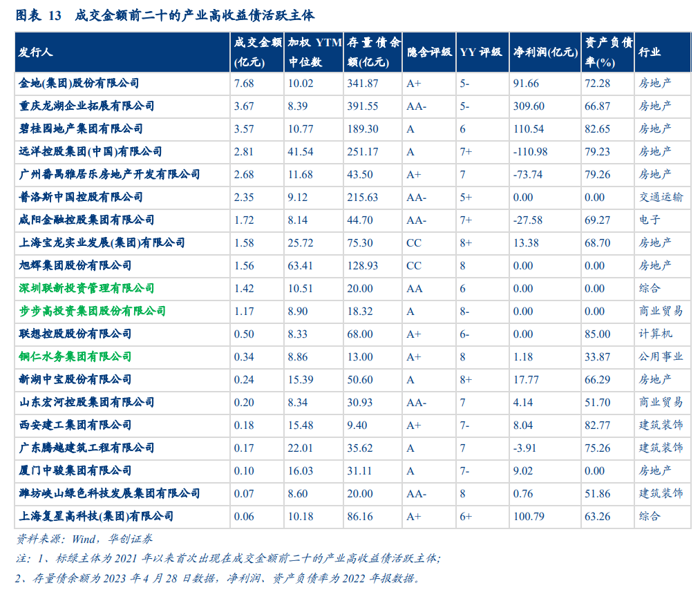Click the source line 资料来源: Wind, 华创证券
The image size is (700, 592).
(84, 539)
